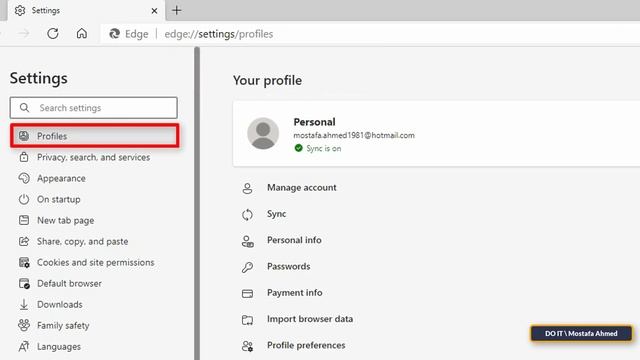This screenshot has height=360, width=640.
Task: Open Privacy, search, and services settings
Action: pos(93,157)
